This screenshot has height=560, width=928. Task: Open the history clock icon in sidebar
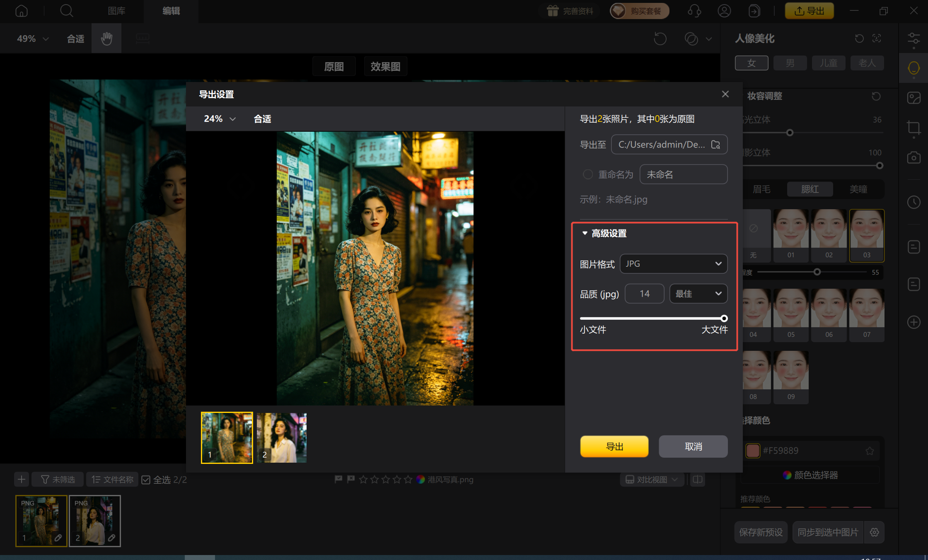[x=914, y=202]
